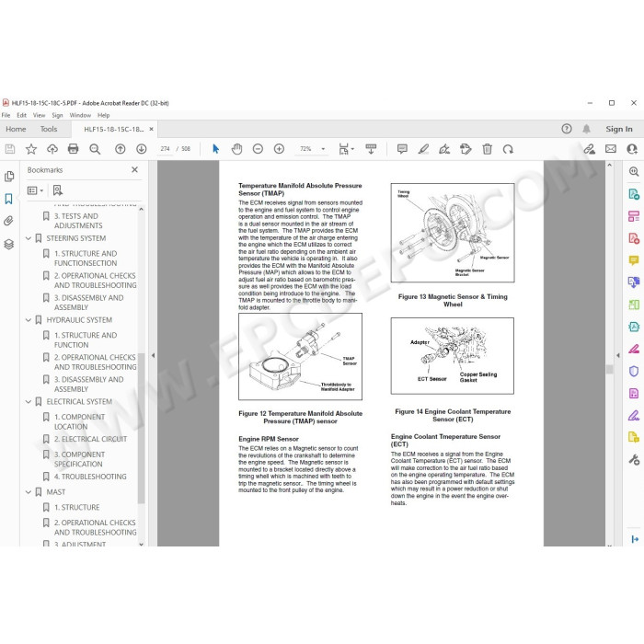The image size is (644, 644).
Task: Open bookmark options dropdown
Action: (x=35, y=190)
